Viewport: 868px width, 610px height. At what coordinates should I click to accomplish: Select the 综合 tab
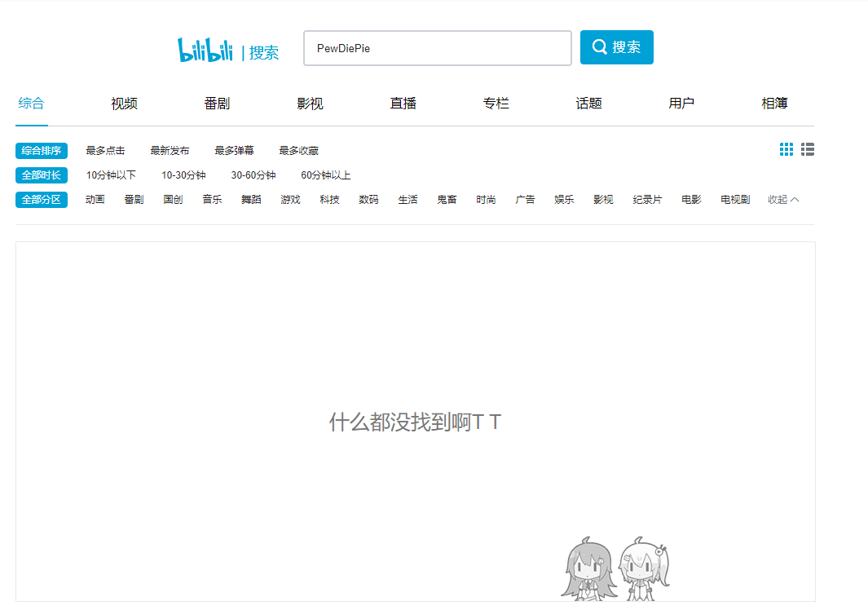[31, 103]
